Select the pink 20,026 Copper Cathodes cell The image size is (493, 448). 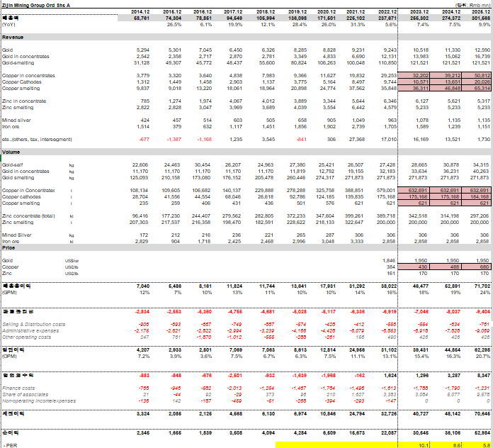(x=476, y=82)
